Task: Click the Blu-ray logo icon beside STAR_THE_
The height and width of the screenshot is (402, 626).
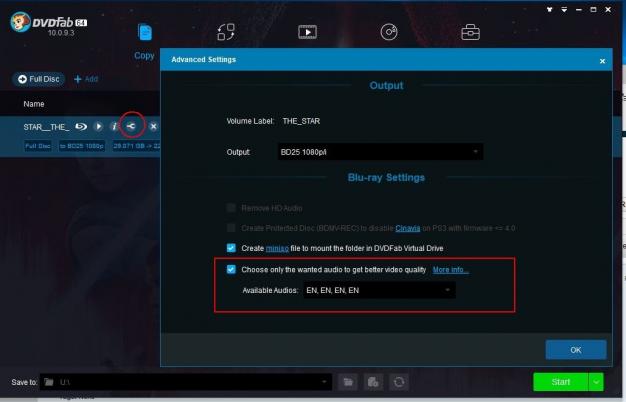Action: click(x=81, y=127)
